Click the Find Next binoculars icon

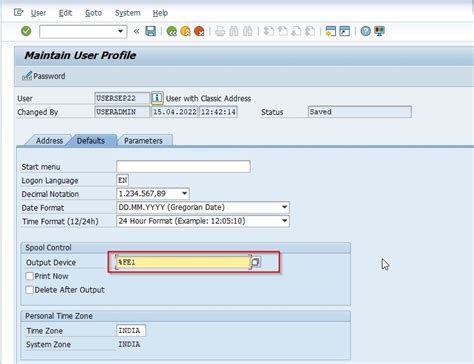point(248,32)
